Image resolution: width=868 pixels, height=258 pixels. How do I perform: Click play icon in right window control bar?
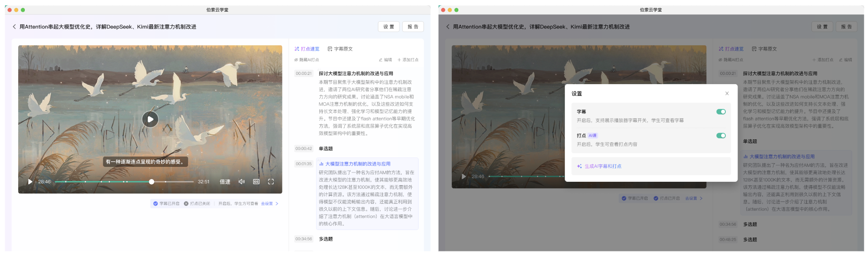point(463,177)
